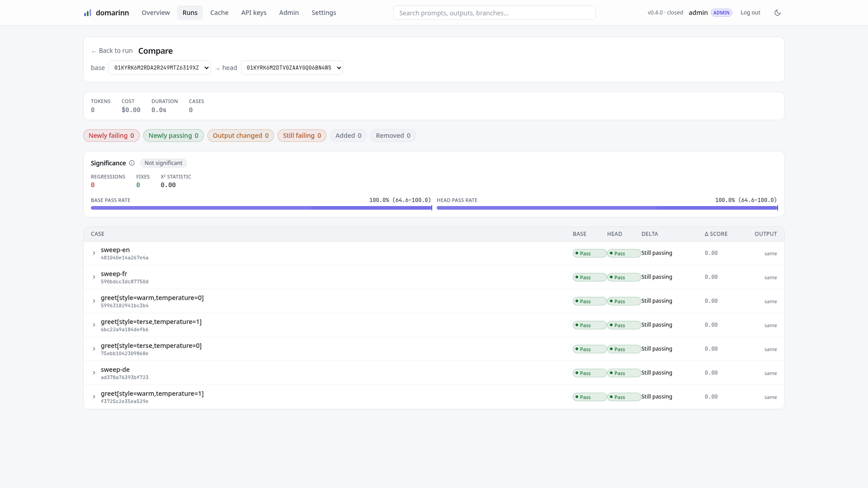The image size is (868, 488).
Task: Click the X² STATISTIC value 0.00
Action: pyautogui.click(x=168, y=185)
